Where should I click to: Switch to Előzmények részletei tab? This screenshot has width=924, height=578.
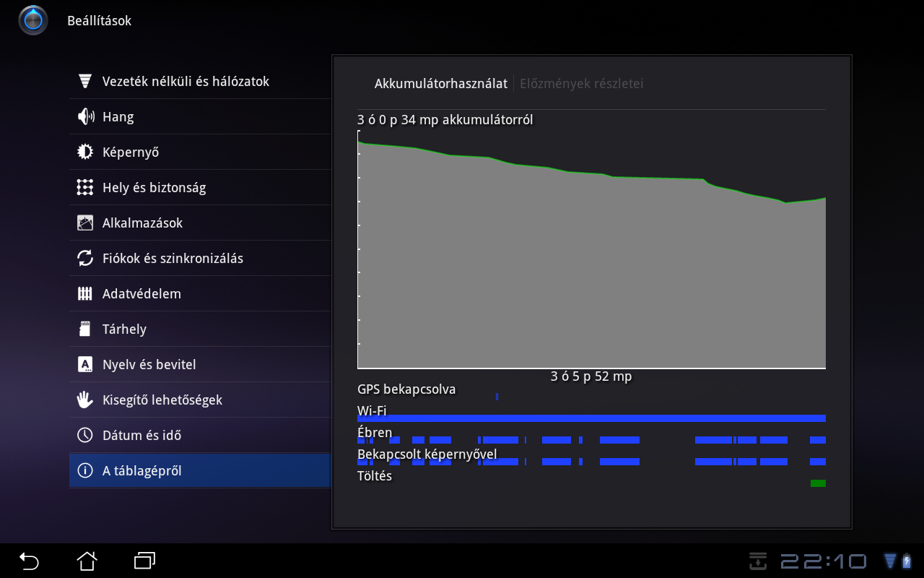coord(581,84)
